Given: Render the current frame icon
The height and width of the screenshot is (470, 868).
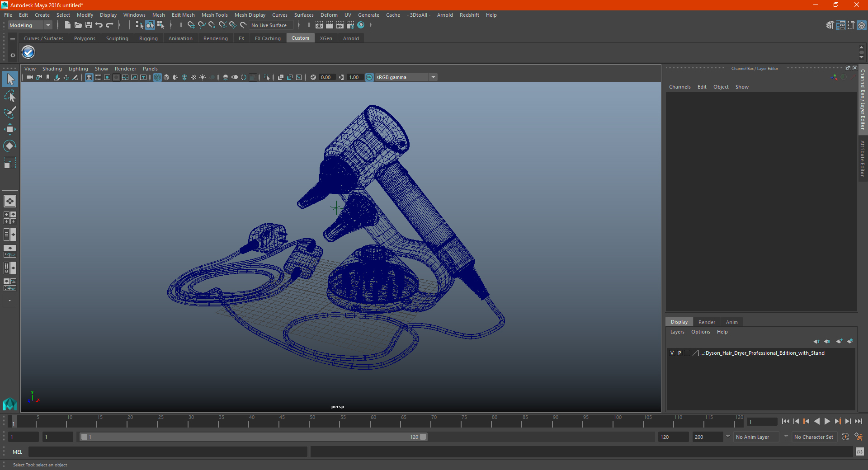Looking at the screenshot, I should (330, 25).
